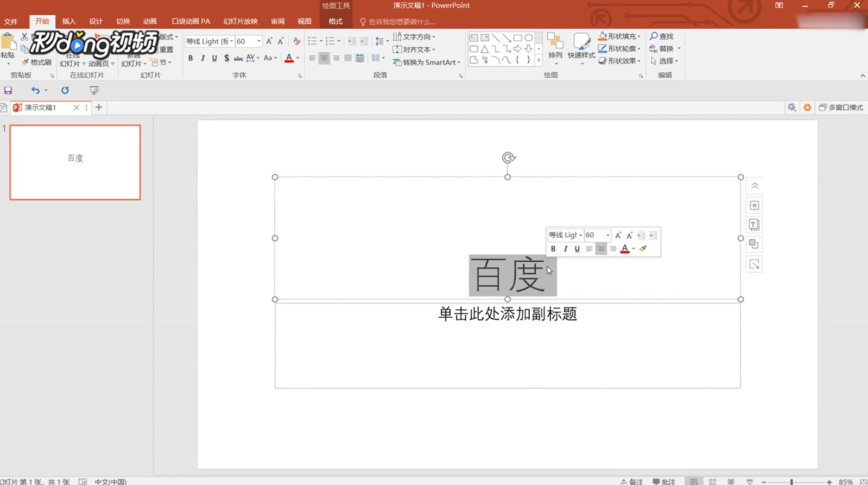868x485 pixels.
Task: Click the 查找 Find button
Action: [662, 36]
